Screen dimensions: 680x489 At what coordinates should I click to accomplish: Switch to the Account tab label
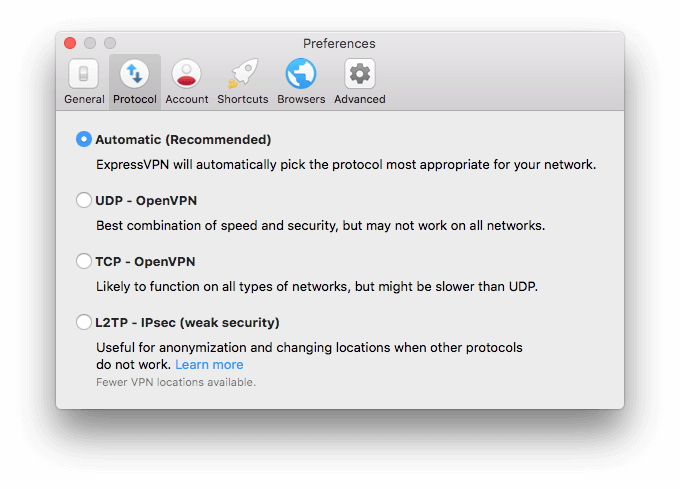point(186,99)
